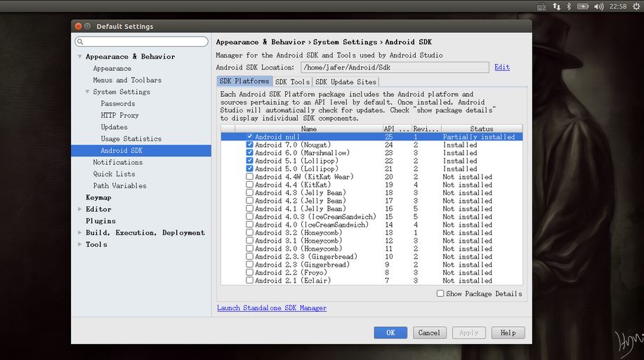
Task: Check Android 2.1 (Eclair) checkbox
Action: click(x=249, y=281)
